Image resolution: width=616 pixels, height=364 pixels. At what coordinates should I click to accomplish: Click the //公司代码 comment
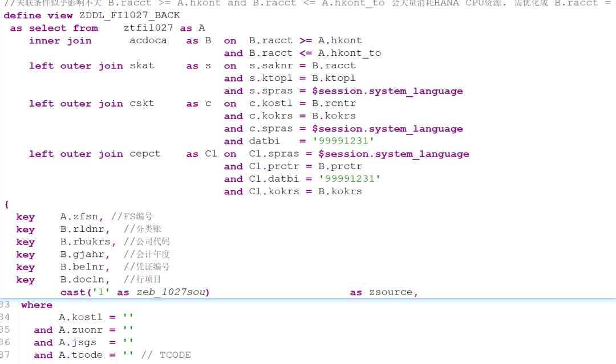click(x=147, y=242)
